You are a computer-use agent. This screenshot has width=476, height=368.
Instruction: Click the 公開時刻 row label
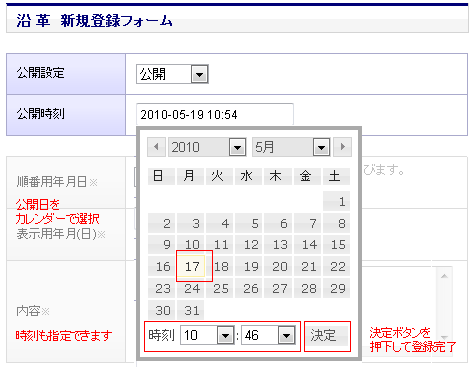pos(40,114)
